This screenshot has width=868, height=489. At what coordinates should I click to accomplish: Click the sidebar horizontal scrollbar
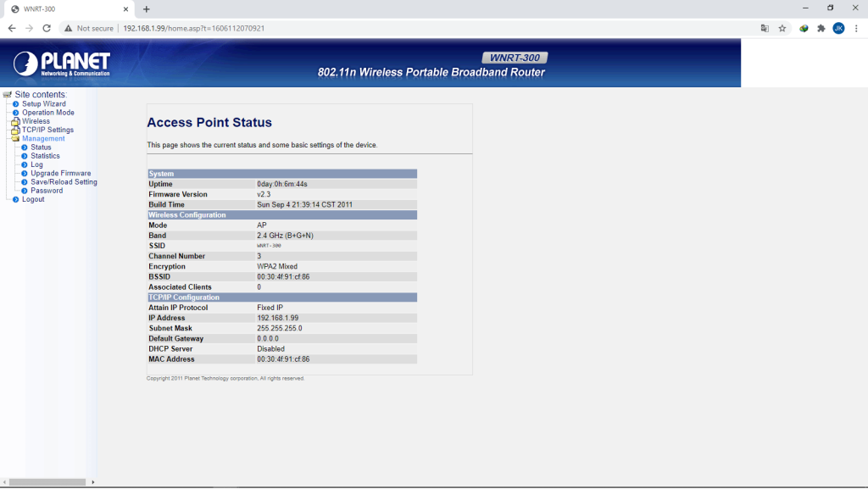click(47, 482)
